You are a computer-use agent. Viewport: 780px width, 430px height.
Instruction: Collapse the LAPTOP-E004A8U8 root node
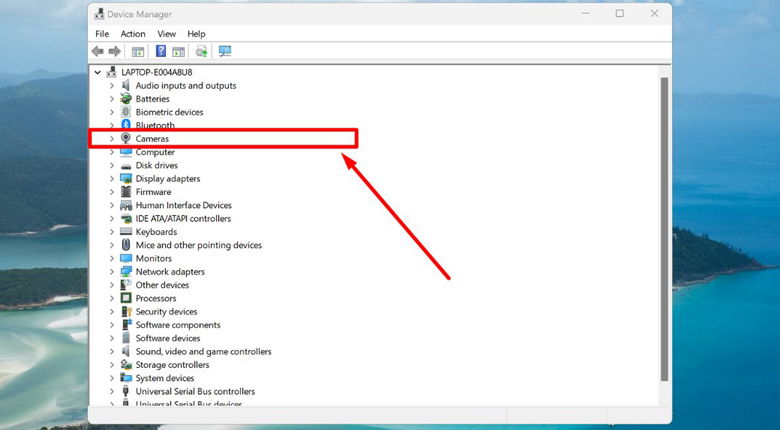(97, 73)
